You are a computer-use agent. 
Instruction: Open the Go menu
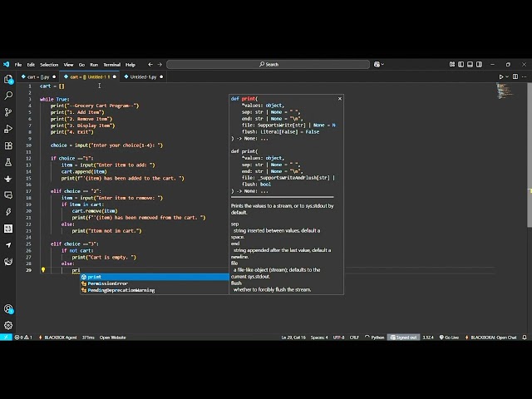click(81, 65)
